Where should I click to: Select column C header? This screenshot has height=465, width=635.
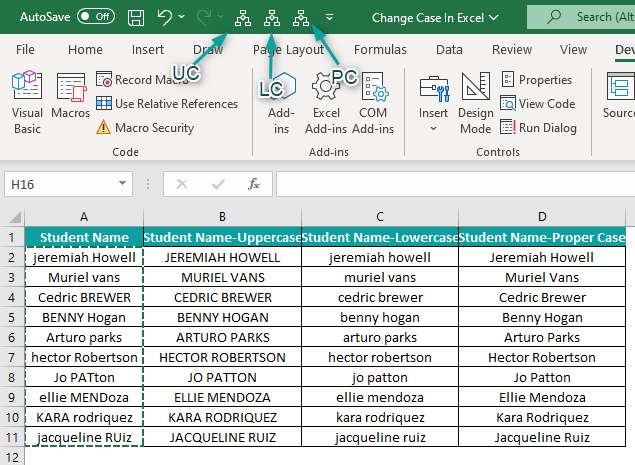point(380,217)
